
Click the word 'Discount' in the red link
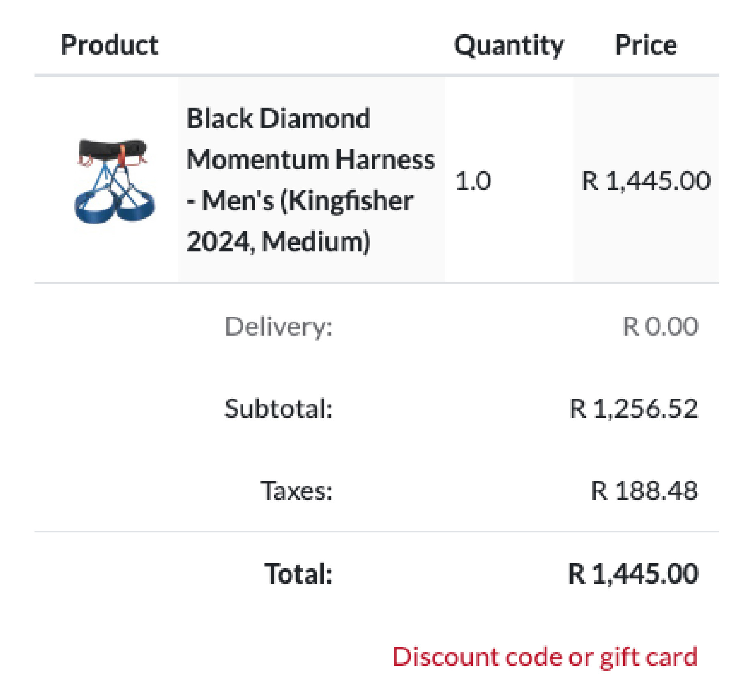[446, 656]
